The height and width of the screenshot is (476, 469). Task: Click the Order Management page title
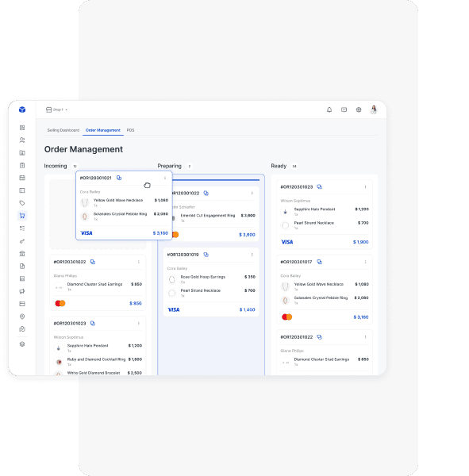pos(83,149)
